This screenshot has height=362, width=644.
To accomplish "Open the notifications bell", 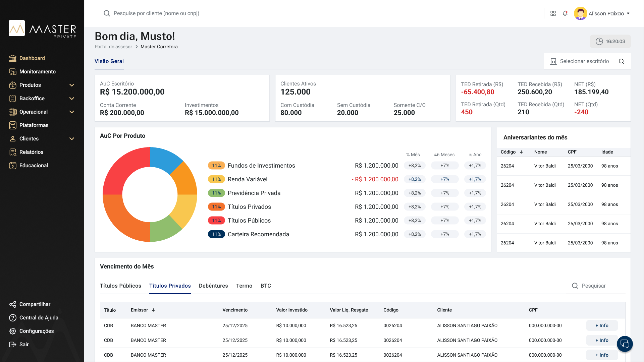I will click(x=565, y=13).
